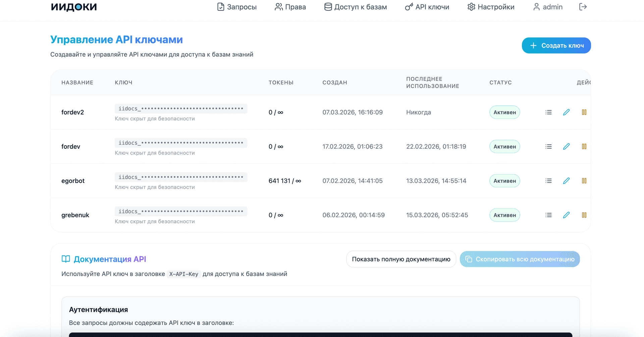Click the book icon next to Документация API
644x337 pixels.
click(65, 259)
